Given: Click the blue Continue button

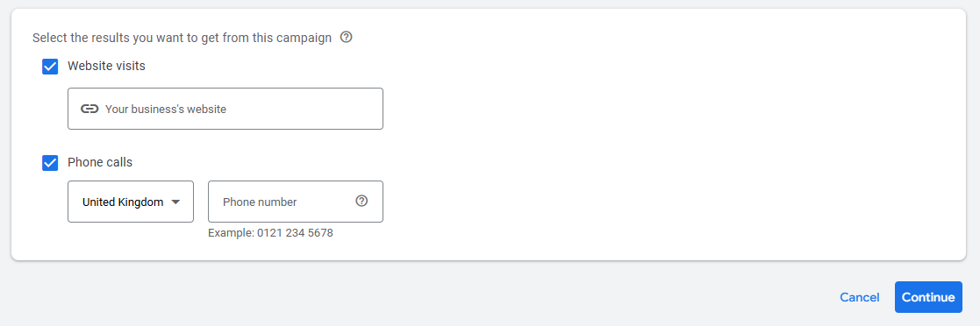Looking at the screenshot, I should [x=928, y=297].
